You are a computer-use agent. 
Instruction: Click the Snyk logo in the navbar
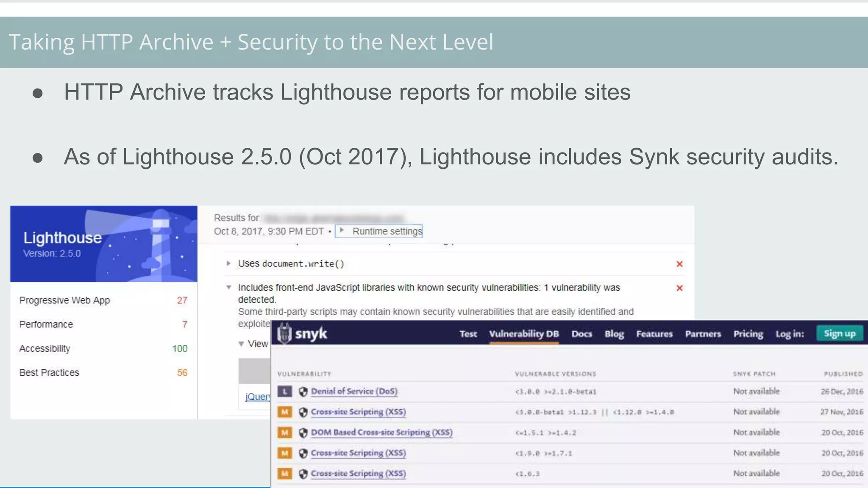[302, 333]
